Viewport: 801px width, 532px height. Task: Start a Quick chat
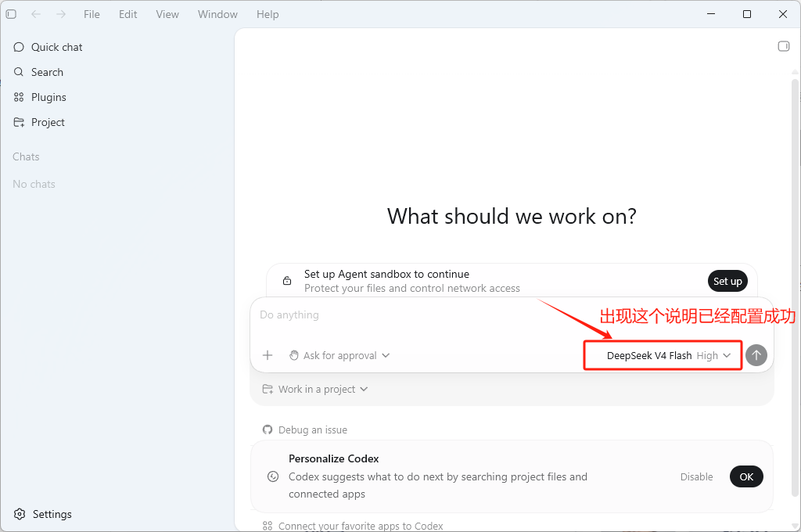pos(48,47)
